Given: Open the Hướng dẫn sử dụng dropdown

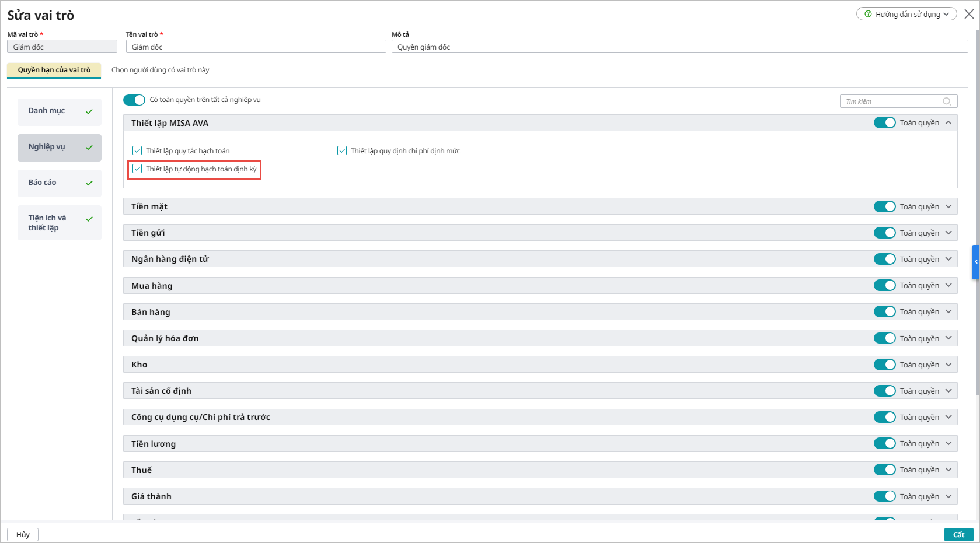Looking at the screenshot, I should [906, 14].
